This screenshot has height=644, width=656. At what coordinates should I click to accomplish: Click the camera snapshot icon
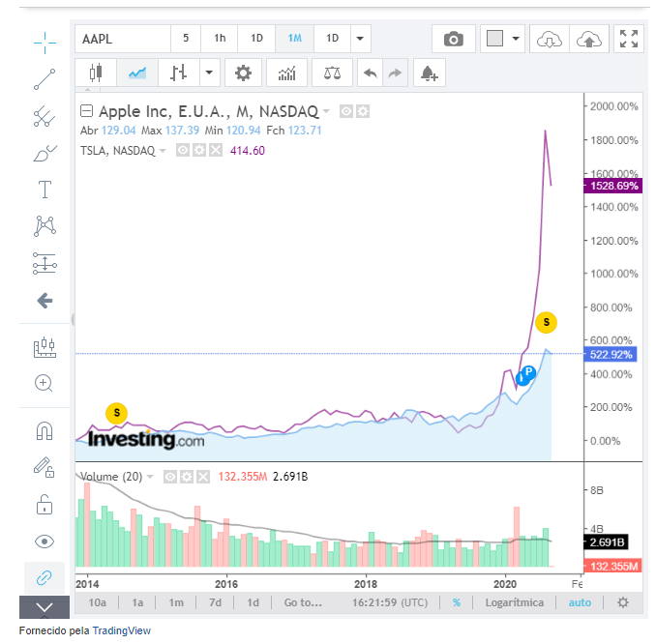453,39
